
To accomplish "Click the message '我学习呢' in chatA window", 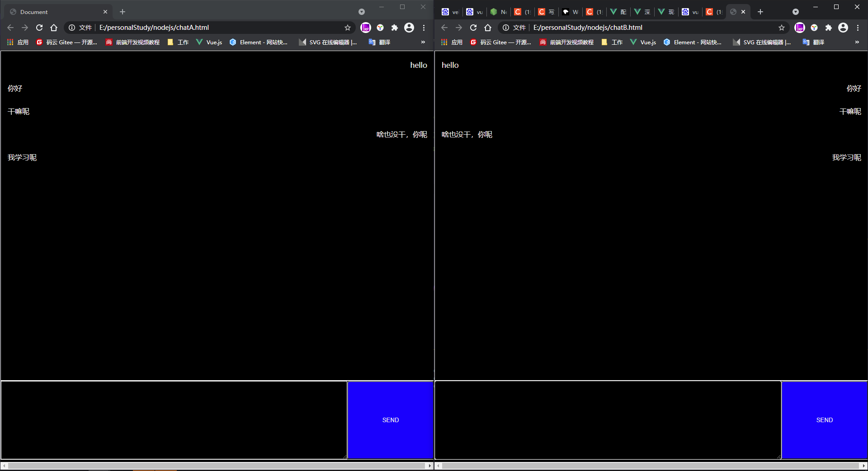I will point(22,157).
